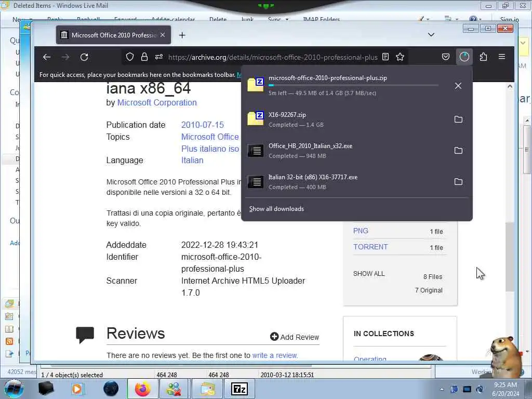Open the Italian 32-bit (x86) X16-37717.exe entry
The image size is (532, 399).
pyautogui.click(x=346, y=181)
